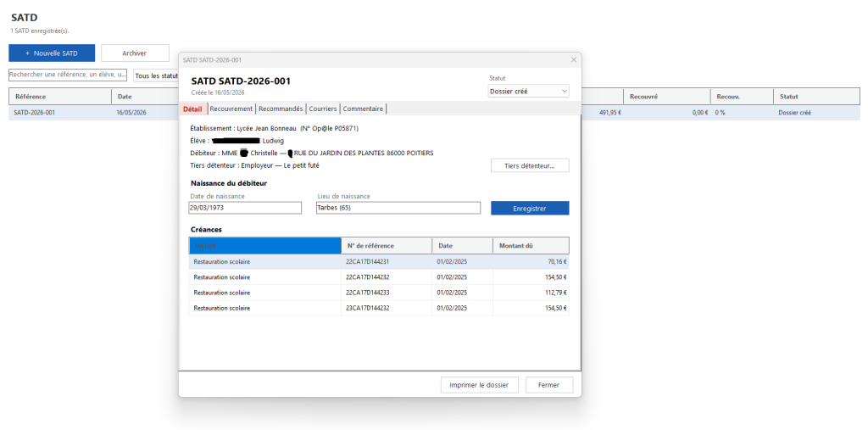Viewport: 868px width, 430px height.
Task: Sort main list by Date header
Action: tap(145, 97)
